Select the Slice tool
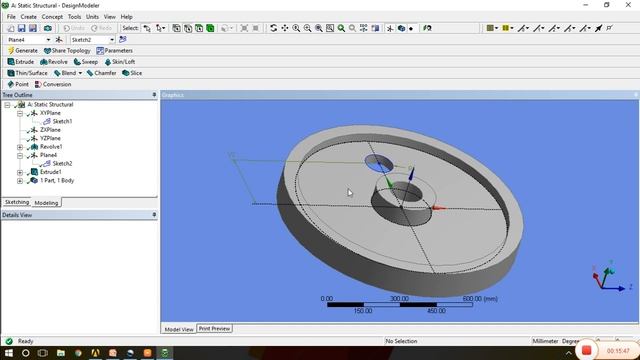 pyautogui.click(x=132, y=73)
